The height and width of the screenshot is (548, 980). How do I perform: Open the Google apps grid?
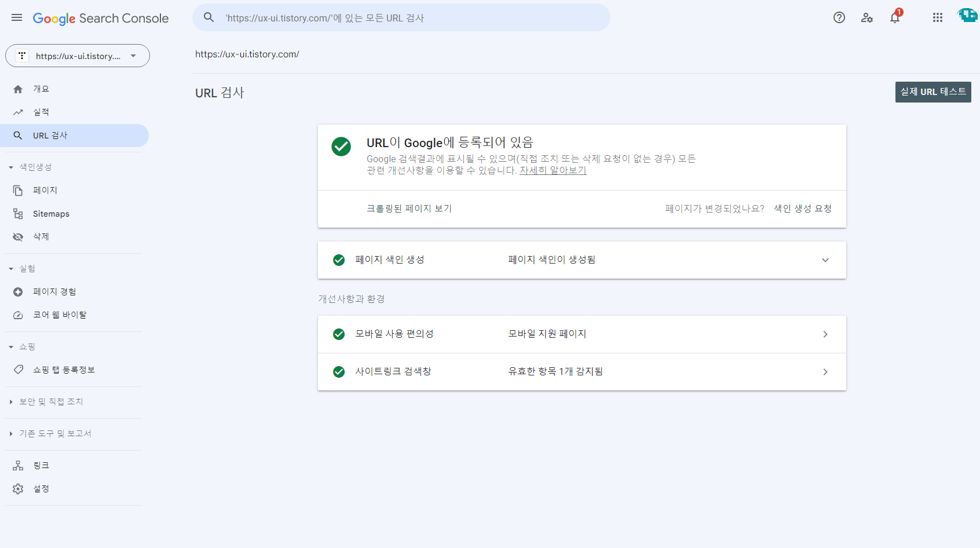[x=938, y=17]
